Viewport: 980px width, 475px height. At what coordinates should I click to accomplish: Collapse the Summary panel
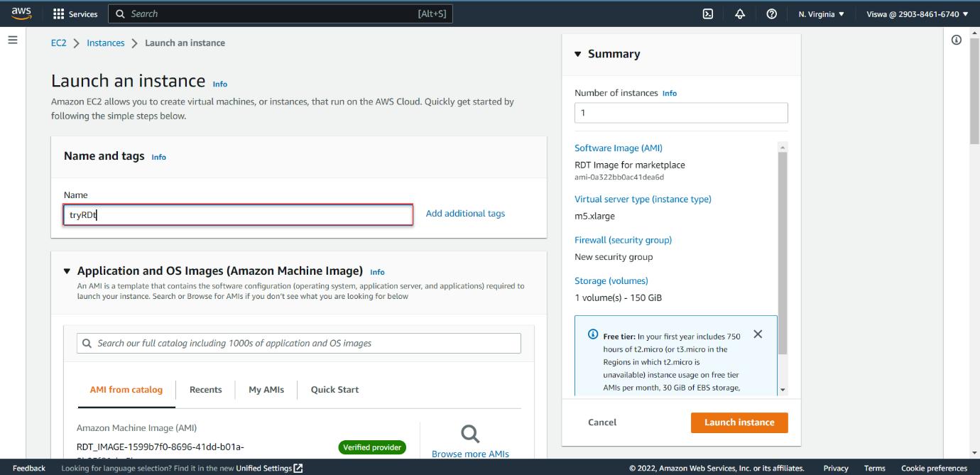coord(578,54)
